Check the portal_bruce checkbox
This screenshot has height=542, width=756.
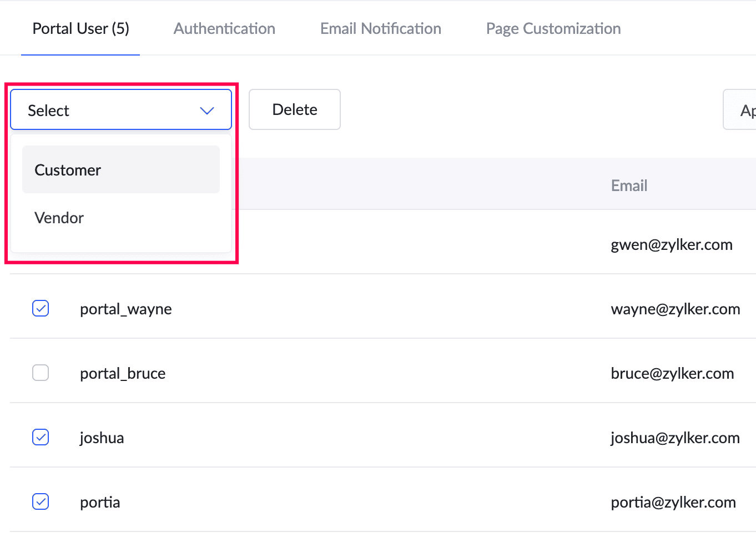tap(41, 373)
